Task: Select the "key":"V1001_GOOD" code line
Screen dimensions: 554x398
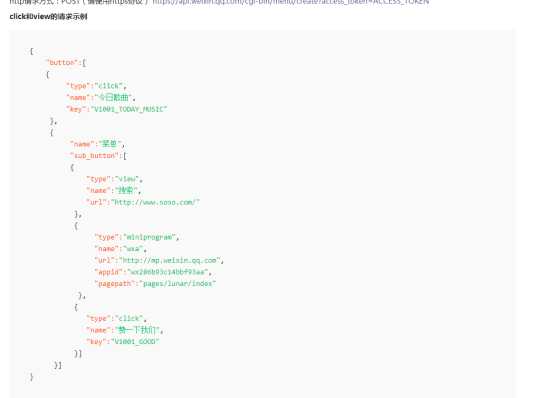Action: click(x=123, y=341)
